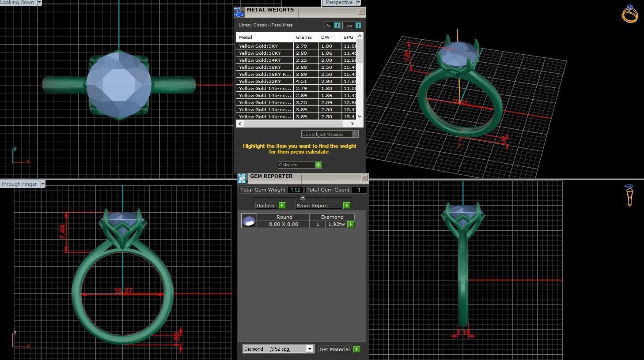The image size is (644, 360).
Task: Click the Library: Classic - (Fast)-Metal label
Action: 266,25
